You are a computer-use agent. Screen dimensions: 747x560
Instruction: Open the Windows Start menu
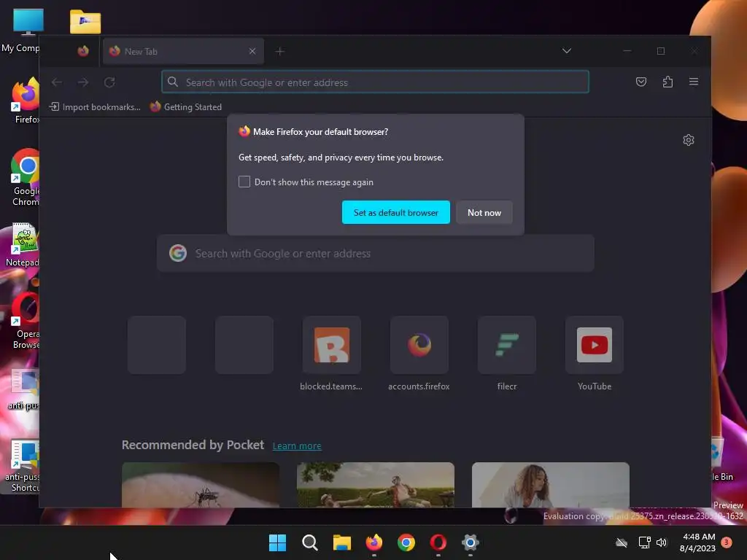pos(278,542)
